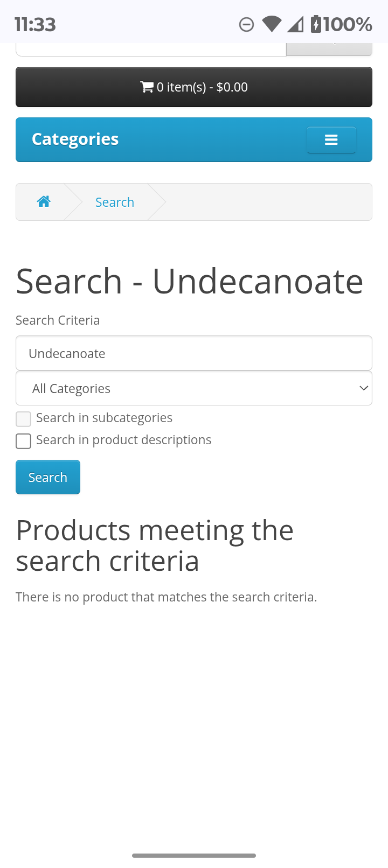This screenshot has width=388, height=868.
Task: Enable Search in subcategories checkbox
Action: pos(23,419)
